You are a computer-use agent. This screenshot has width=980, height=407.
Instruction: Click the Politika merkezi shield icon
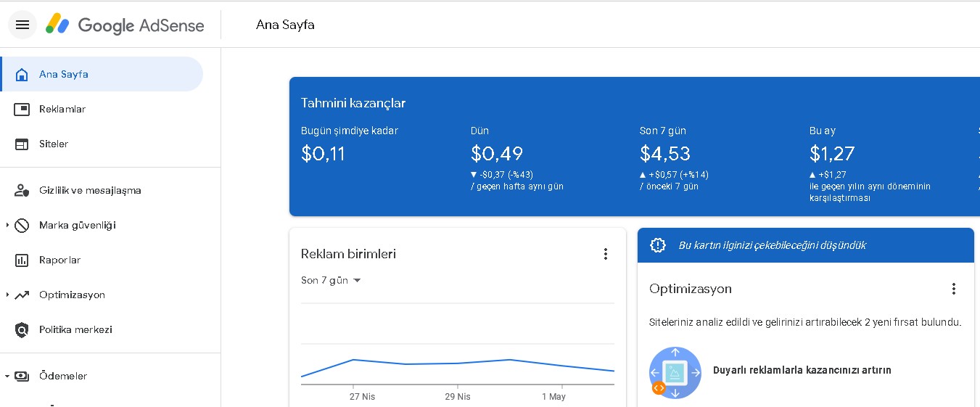pyautogui.click(x=22, y=329)
